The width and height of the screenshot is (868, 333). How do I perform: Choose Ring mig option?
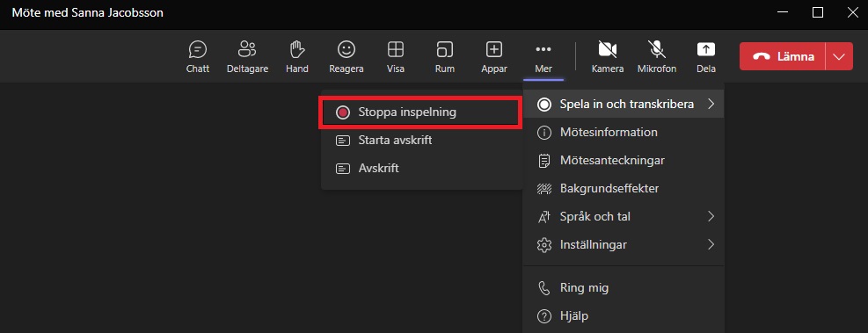click(x=624, y=287)
